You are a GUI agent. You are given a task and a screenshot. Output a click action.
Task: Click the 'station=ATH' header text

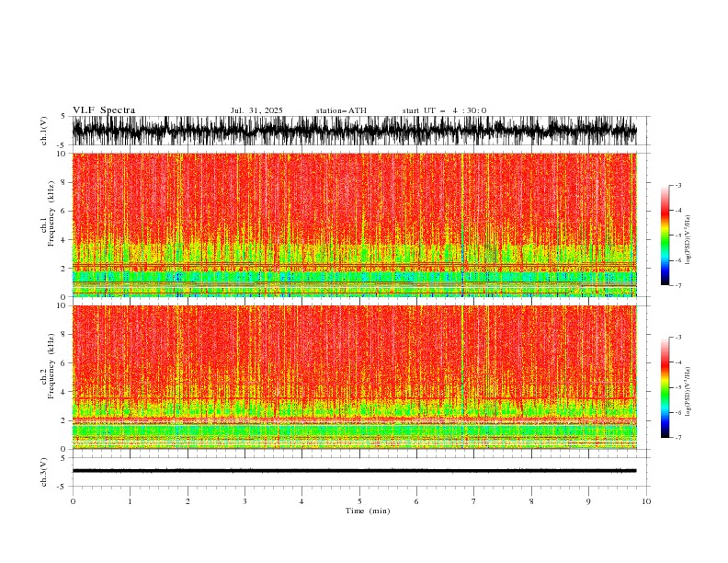(341, 110)
